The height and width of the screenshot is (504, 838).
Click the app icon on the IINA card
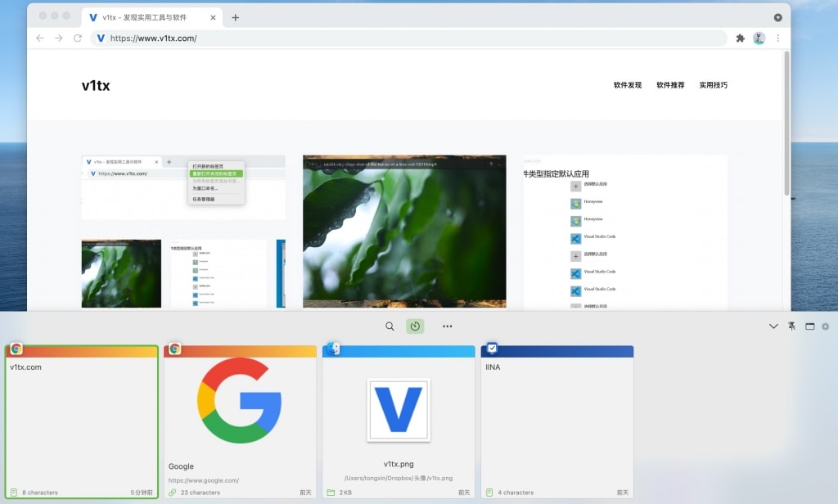coord(492,349)
